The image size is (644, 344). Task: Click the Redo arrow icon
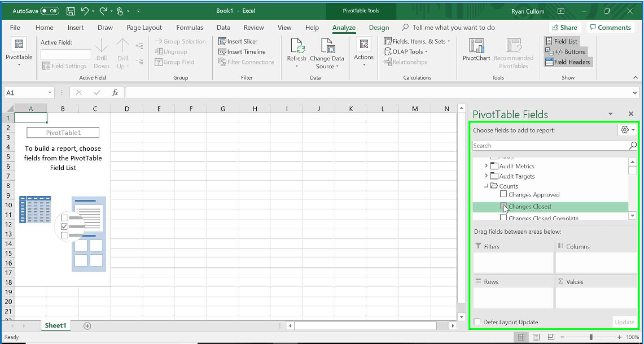point(103,11)
